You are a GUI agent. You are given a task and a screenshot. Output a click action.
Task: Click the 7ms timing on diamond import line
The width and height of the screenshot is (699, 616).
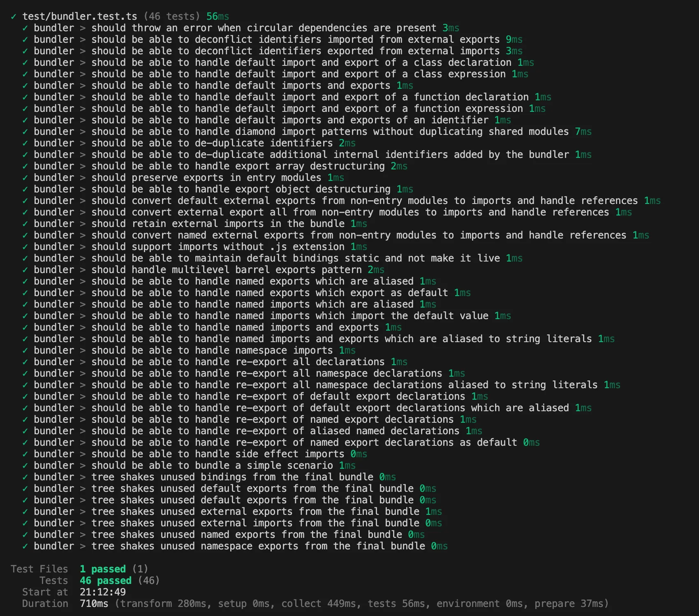tap(583, 132)
